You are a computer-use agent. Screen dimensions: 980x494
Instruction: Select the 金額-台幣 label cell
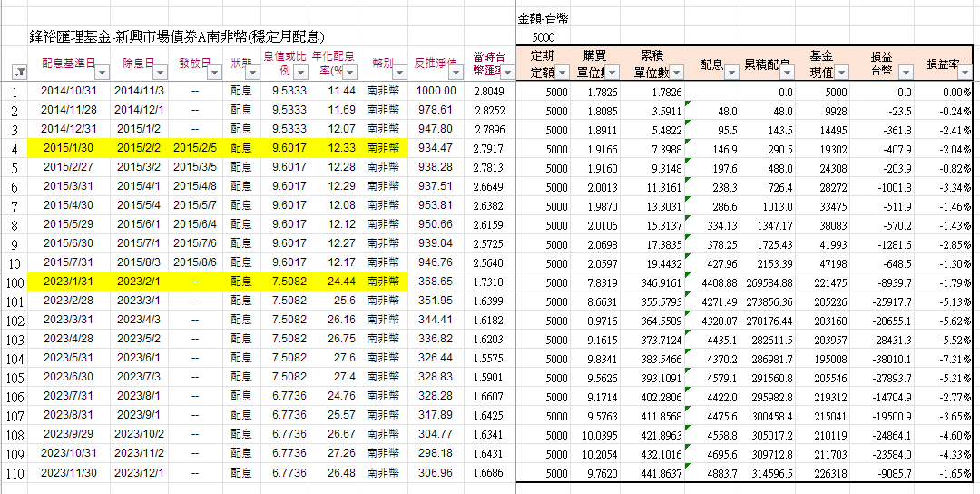[x=544, y=19]
